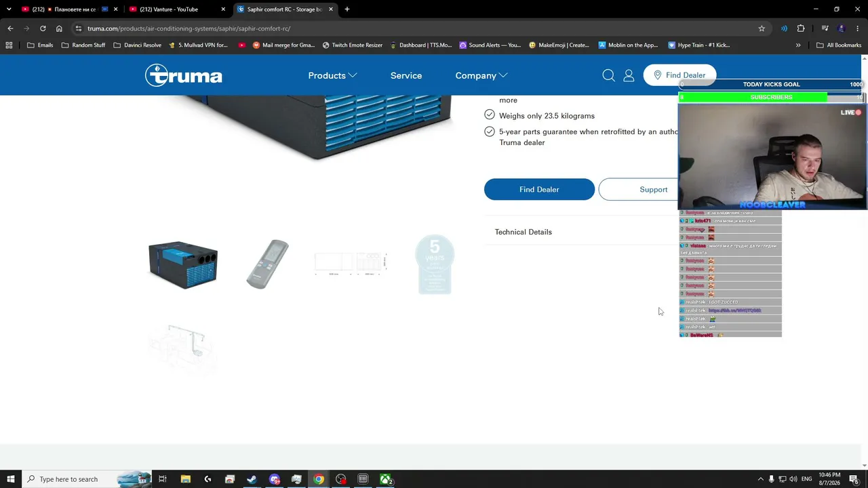The width and height of the screenshot is (868, 488).
Task: Select the dimensions drawing thumbnail
Action: click(x=351, y=264)
